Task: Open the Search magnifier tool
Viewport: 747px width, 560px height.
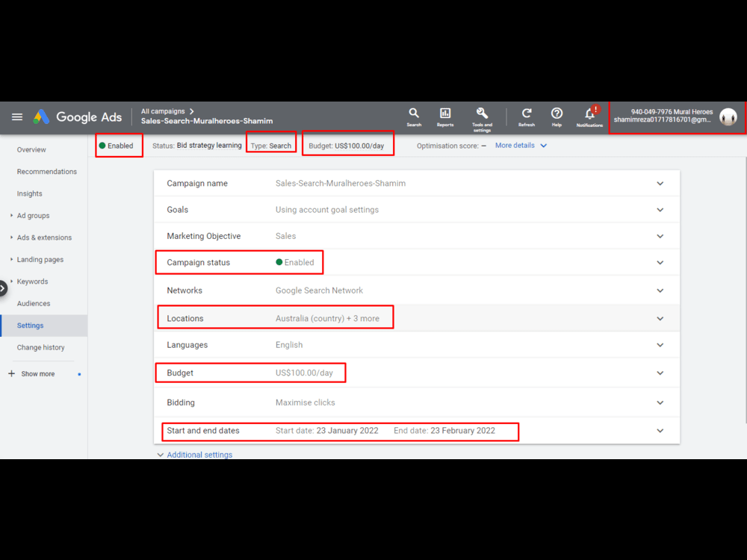Action: pyautogui.click(x=414, y=116)
